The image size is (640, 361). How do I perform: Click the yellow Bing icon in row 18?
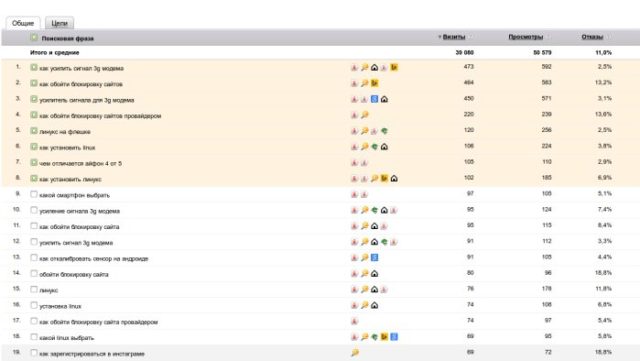[x=384, y=336]
